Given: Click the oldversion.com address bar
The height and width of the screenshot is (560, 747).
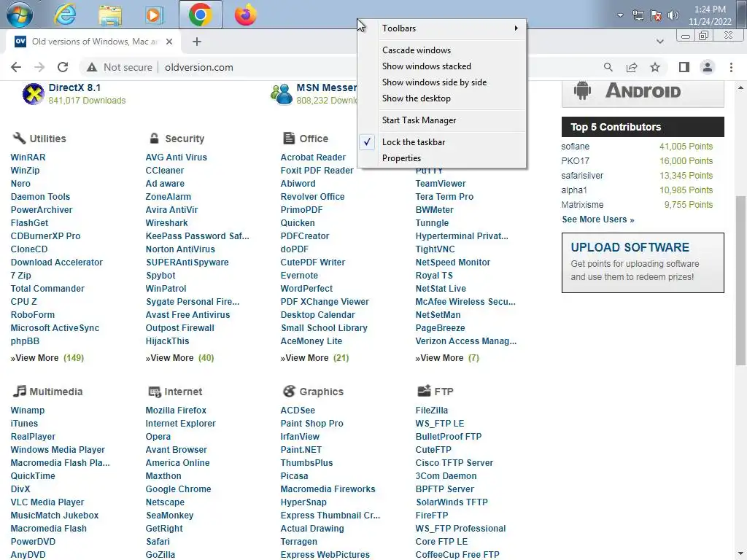Looking at the screenshot, I should point(198,67).
